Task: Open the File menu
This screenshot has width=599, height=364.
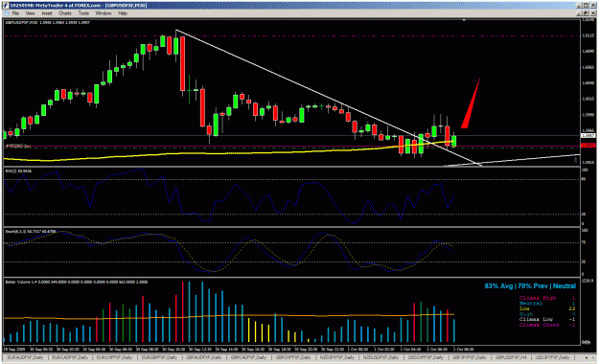Action: [15, 13]
